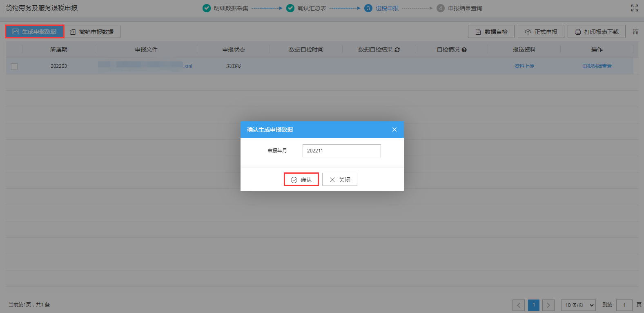
Task: Click the 申报文件 column header
Action: [146, 49]
